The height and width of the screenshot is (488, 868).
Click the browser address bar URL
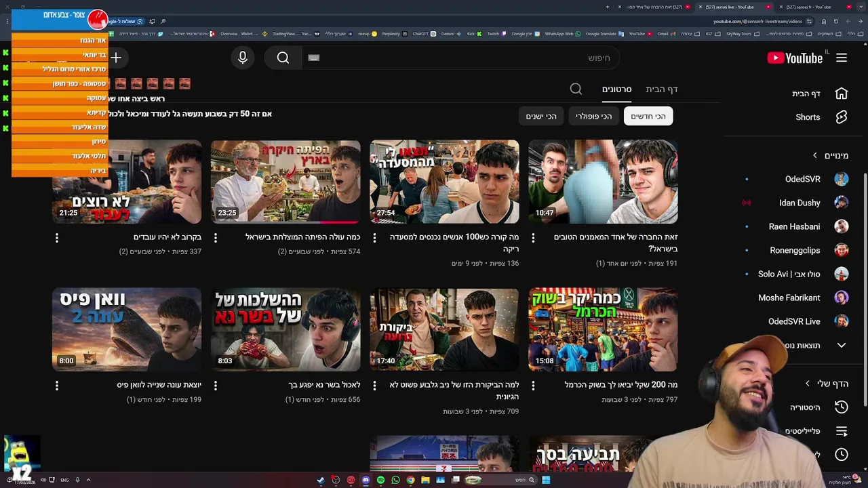tap(757, 21)
